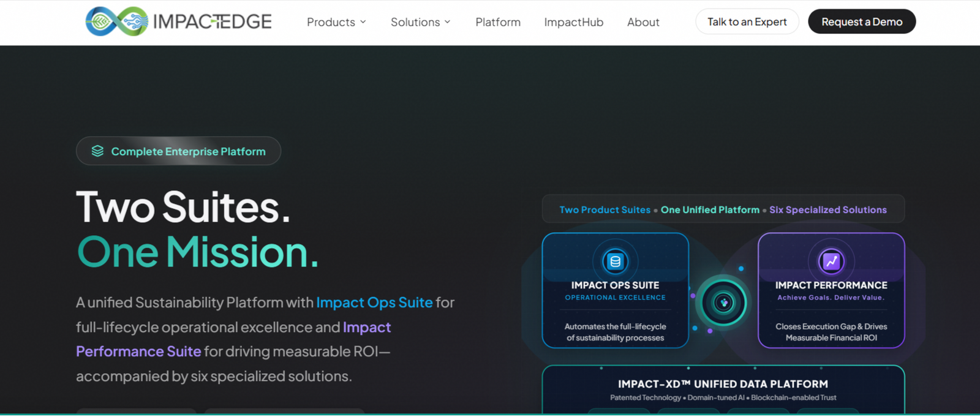Click the One Mission. heading
This screenshot has height=417, width=980.
[x=198, y=252]
